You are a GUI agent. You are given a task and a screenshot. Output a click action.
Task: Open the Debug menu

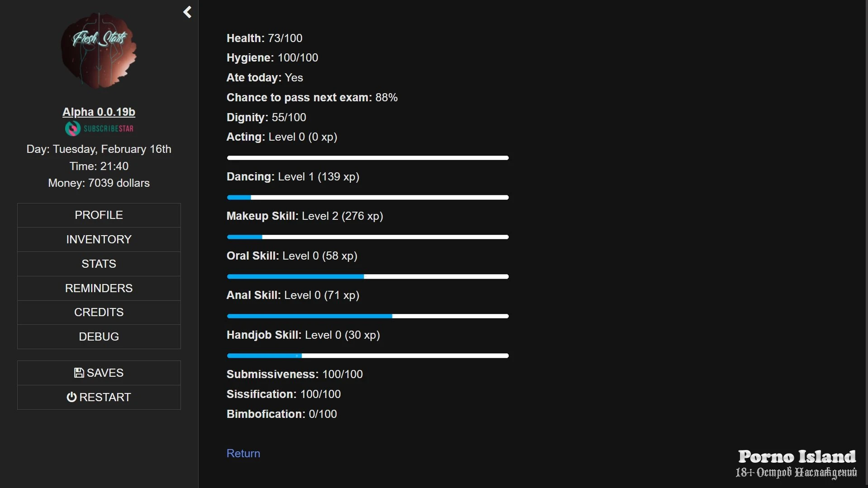click(x=99, y=336)
